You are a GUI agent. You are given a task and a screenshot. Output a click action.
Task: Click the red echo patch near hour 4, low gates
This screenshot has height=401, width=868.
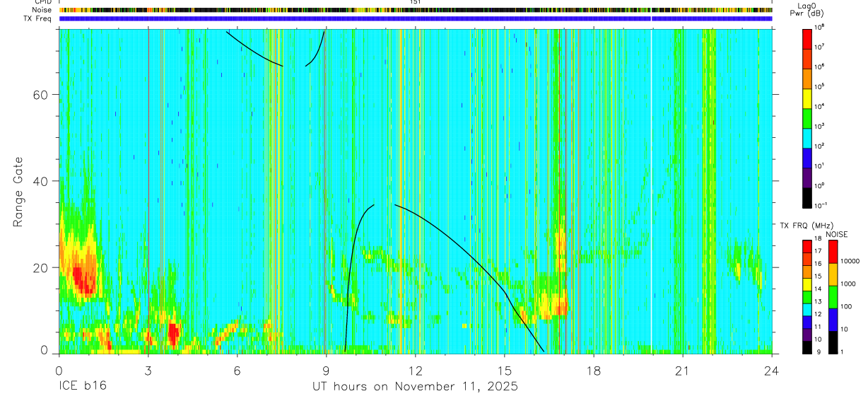(x=173, y=333)
